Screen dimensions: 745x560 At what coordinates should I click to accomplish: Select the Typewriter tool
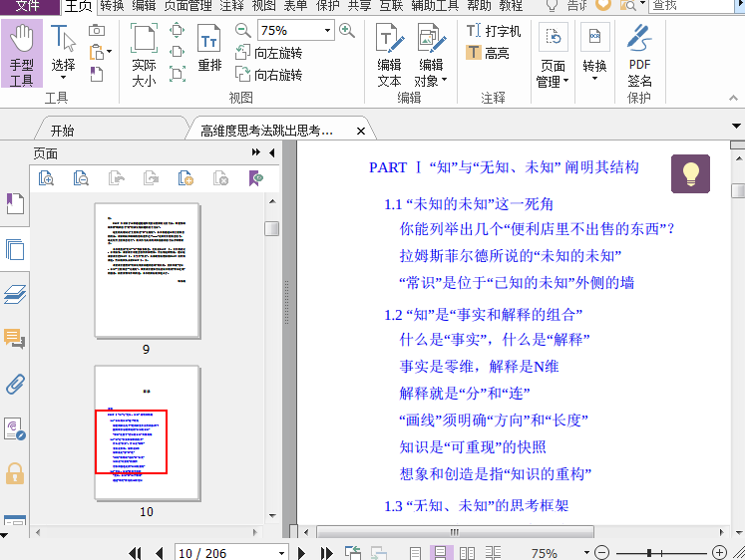tap(494, 31)
